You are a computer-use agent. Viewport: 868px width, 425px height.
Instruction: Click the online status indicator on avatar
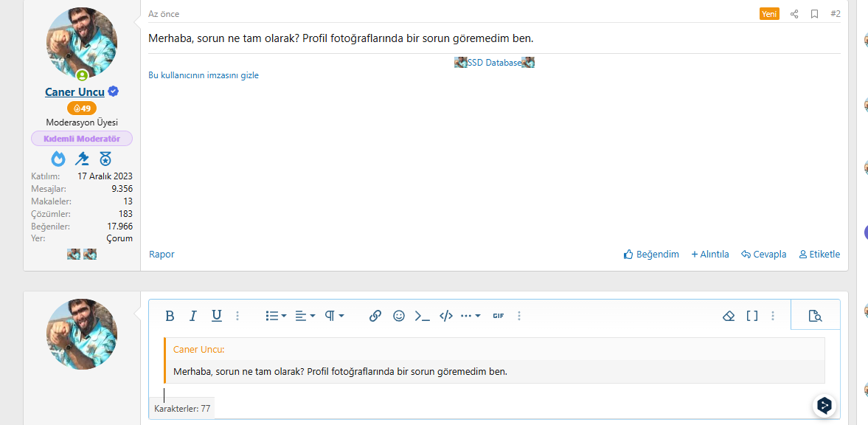[x=82, y=76]
